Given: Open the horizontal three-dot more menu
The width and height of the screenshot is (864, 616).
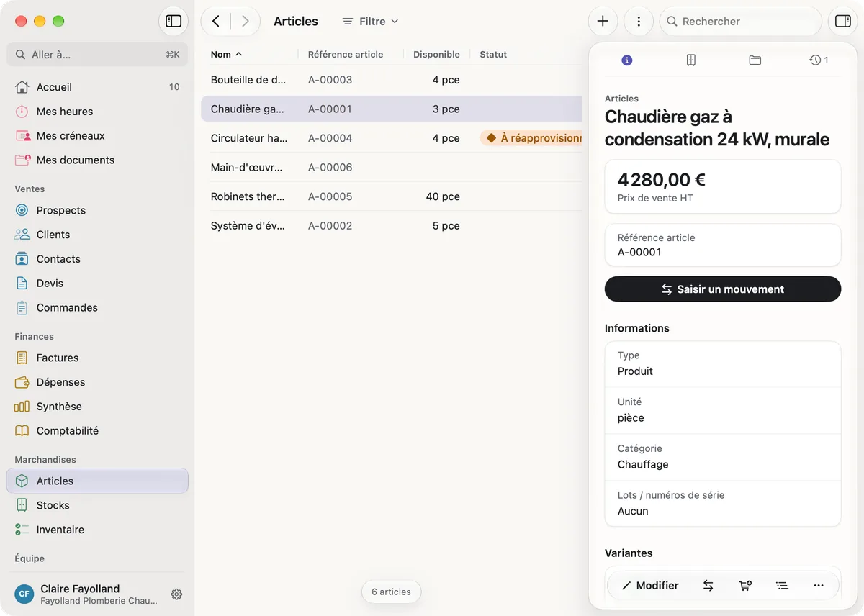Looking at the screenshot, I should (819, 586).
